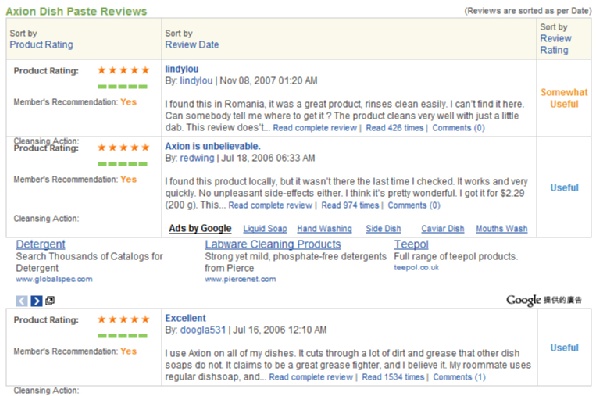
Task: Open the Caviar Dish ad link
Action: [x=443, y=229]
